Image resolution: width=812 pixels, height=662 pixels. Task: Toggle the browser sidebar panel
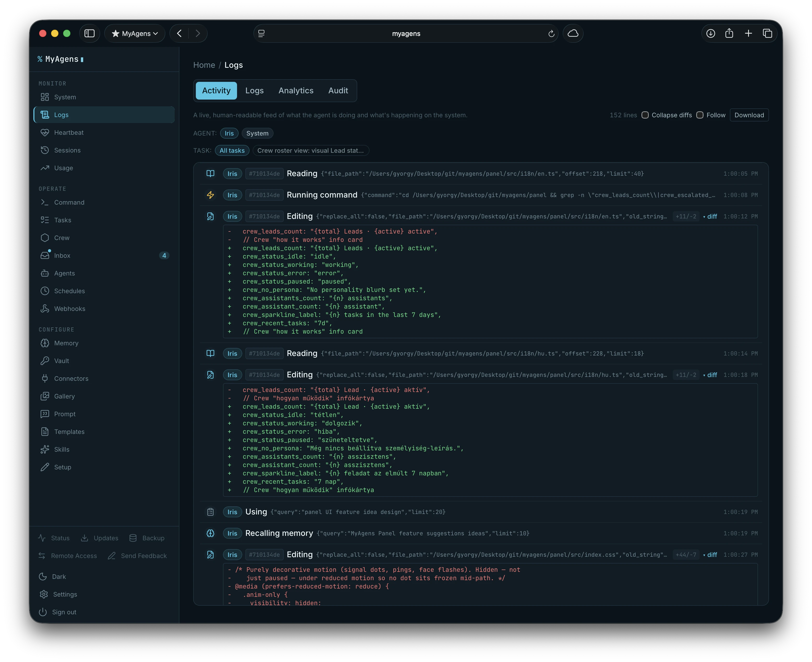89,34
